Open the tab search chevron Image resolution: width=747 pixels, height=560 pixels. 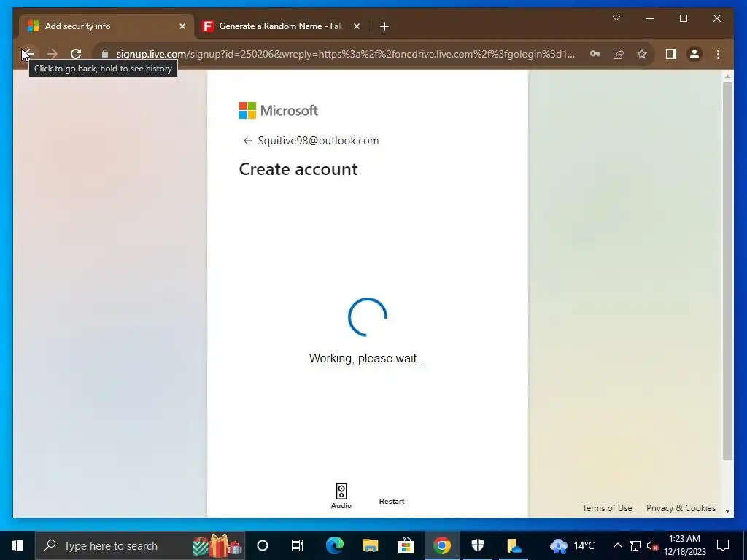click(x=616, y=18)
